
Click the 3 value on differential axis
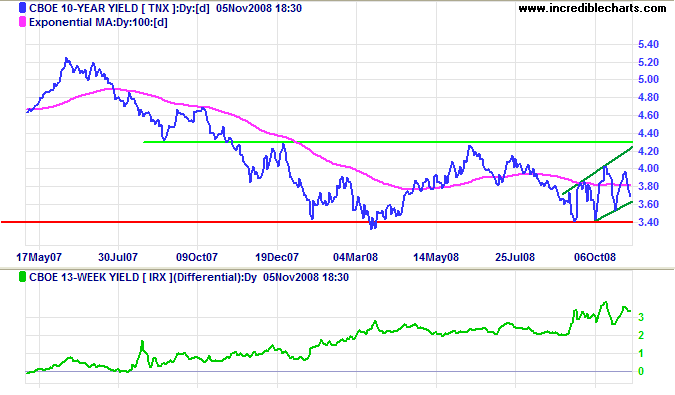(641, 318)
